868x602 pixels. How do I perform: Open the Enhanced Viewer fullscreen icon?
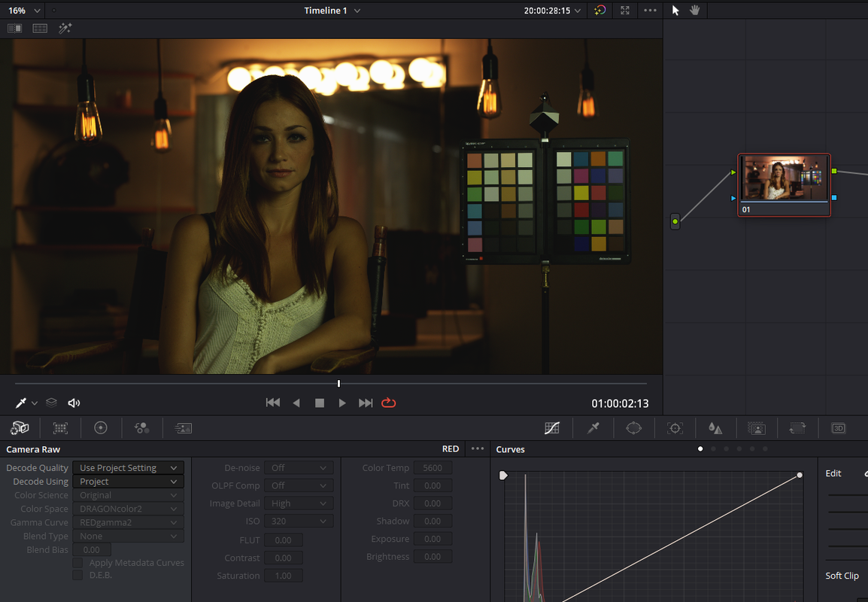[625, 11]
